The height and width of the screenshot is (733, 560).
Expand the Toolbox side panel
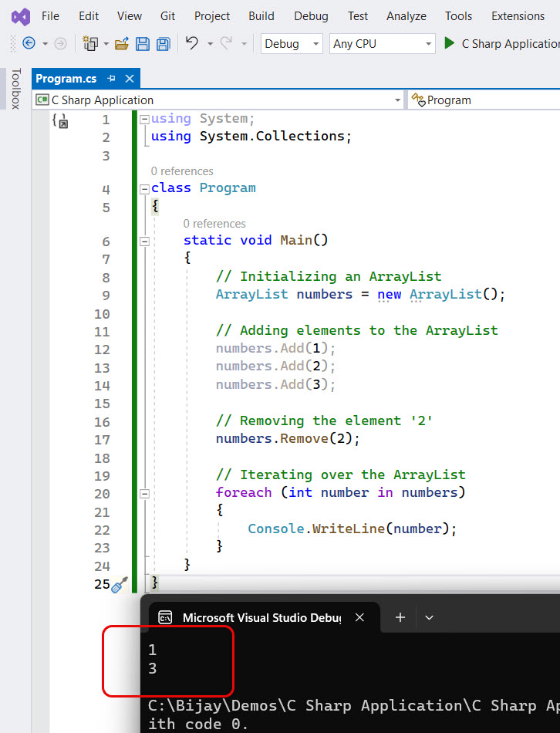tap(16, 89)
